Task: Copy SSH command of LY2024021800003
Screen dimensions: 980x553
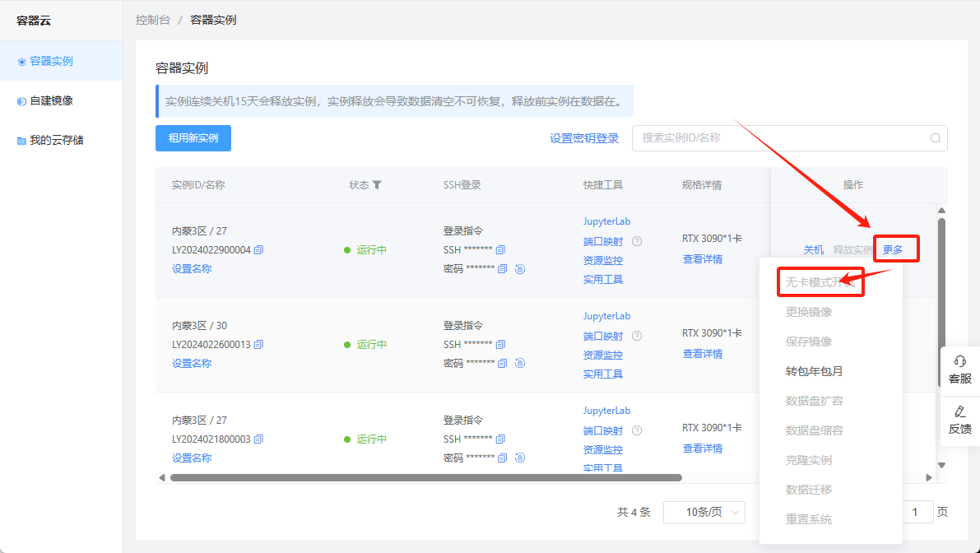Action: click(500, 439)
